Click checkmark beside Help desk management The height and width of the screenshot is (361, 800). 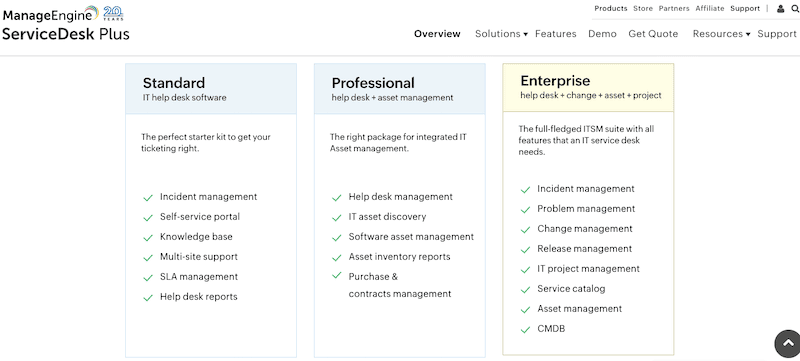point(336,198)
